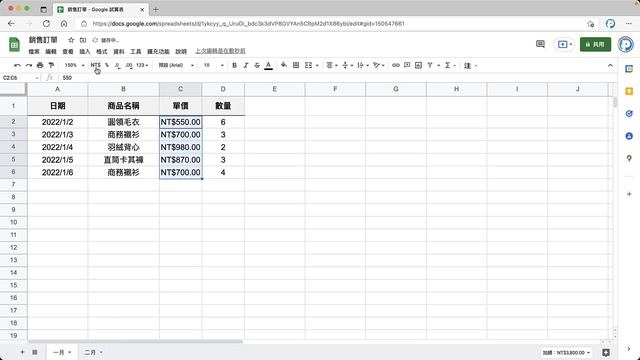Click the name box C2:C6
640x360 pixels.
click(x=20, y=78)
